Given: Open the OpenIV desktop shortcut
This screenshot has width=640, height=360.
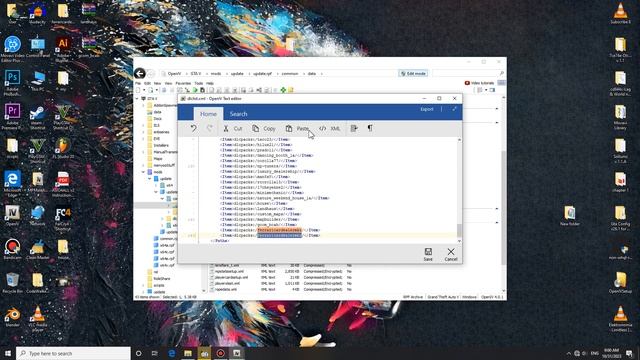Looking at the screenshot, I should [x=12, y=216].
